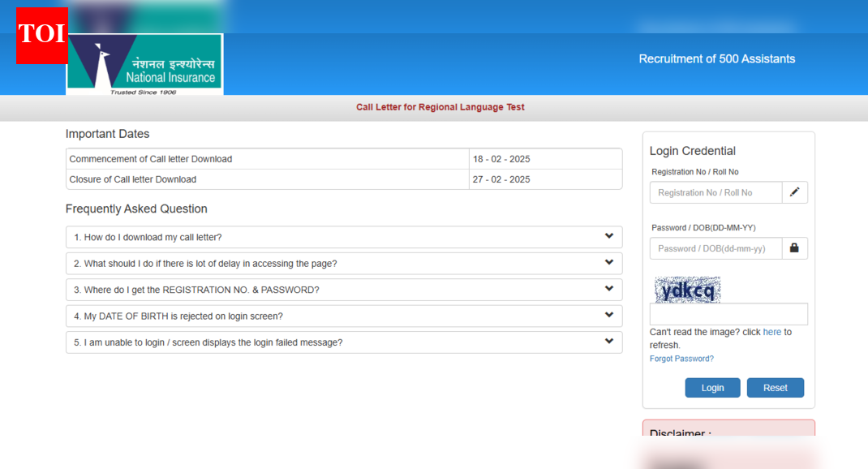The image size is (868, 469).
Task: Click the Reset button
Action: [775, 388]
